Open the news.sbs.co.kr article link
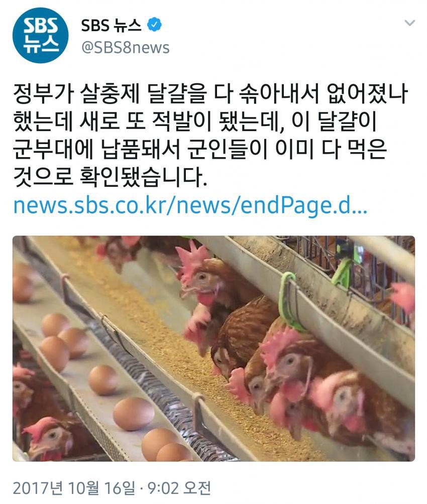 pos(190,206)
